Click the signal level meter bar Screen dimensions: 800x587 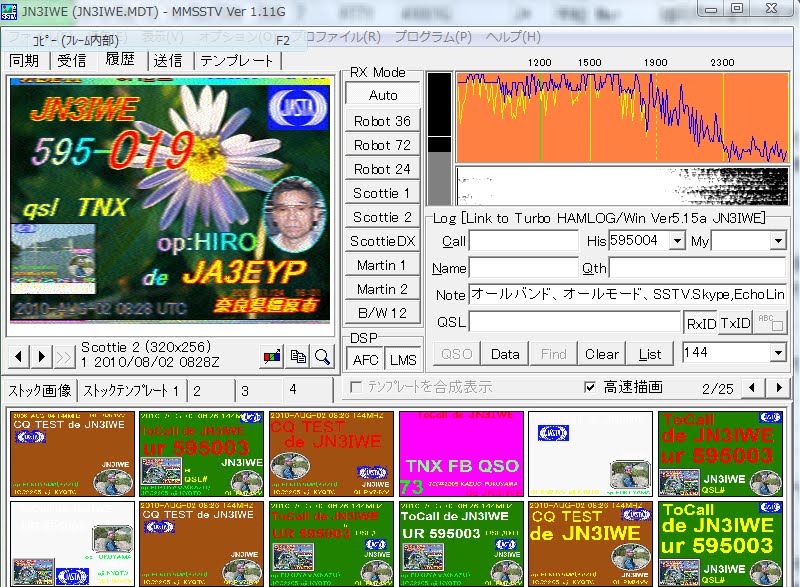(439, 139)
